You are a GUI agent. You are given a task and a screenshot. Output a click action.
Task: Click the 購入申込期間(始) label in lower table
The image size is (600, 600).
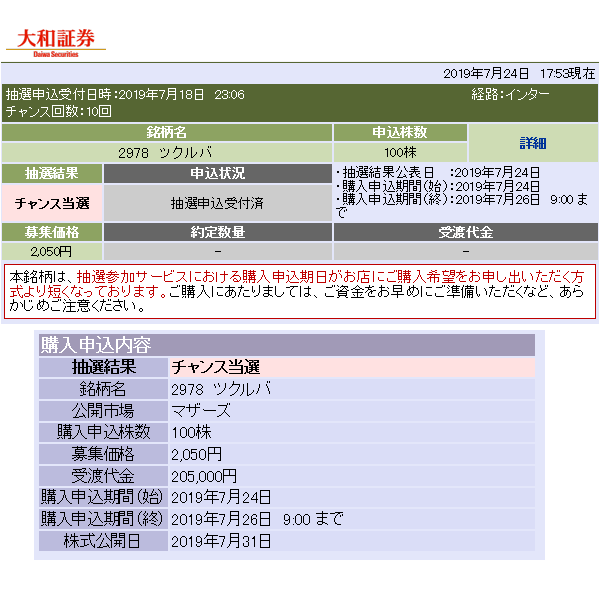104,497
